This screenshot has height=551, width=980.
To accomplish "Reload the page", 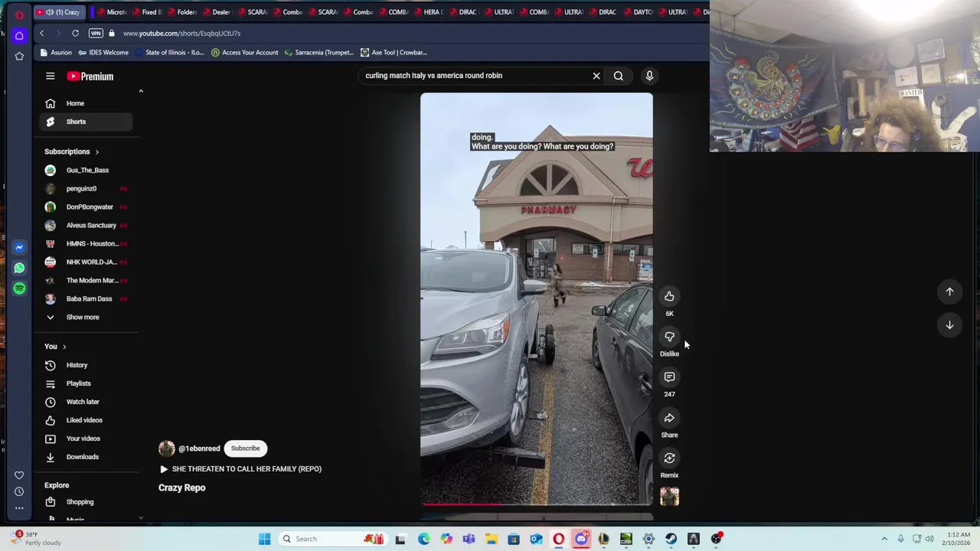I will (75, 33).
